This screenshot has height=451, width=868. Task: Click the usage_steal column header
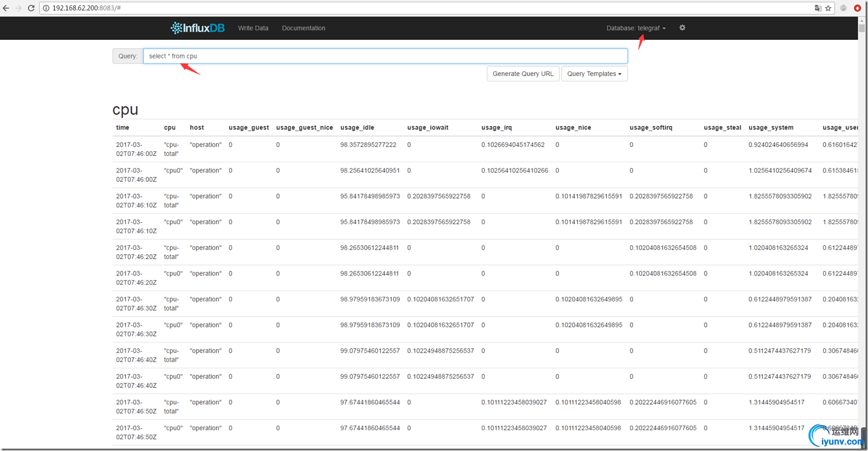[x=723, y=128]
